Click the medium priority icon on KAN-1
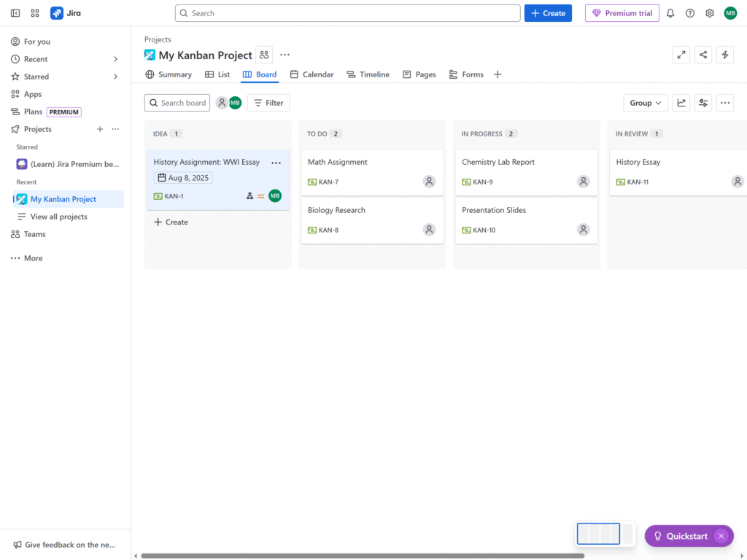This screenshot has height=560, width=747. point(260,196)
